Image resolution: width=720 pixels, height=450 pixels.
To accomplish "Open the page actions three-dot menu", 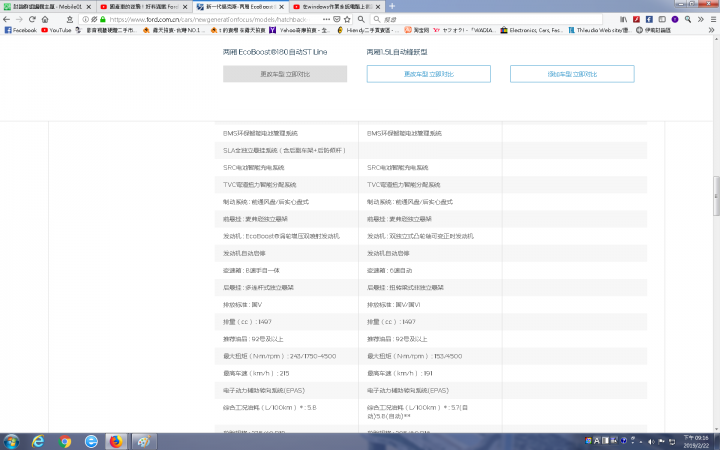I will [326, 19].
